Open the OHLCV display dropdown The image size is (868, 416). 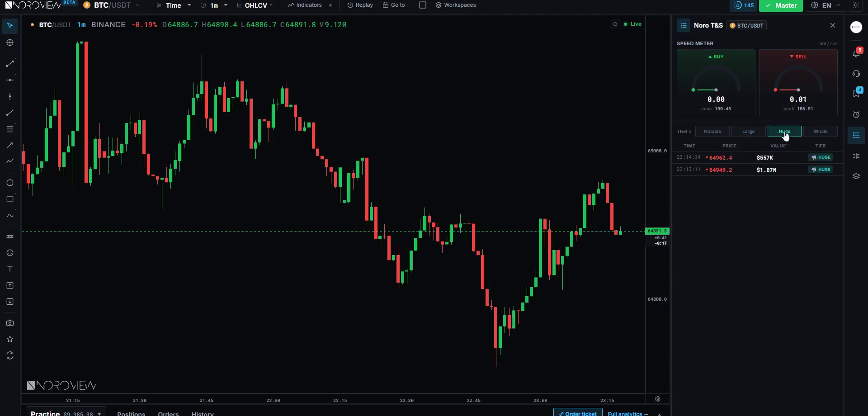pos(255,5)
